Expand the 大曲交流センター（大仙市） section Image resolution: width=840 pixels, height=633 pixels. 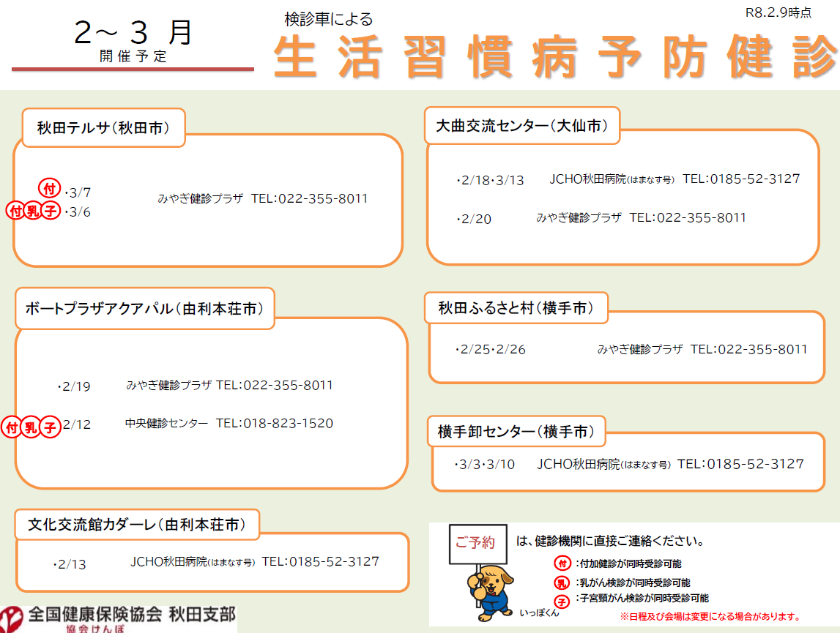pos(522,126)
